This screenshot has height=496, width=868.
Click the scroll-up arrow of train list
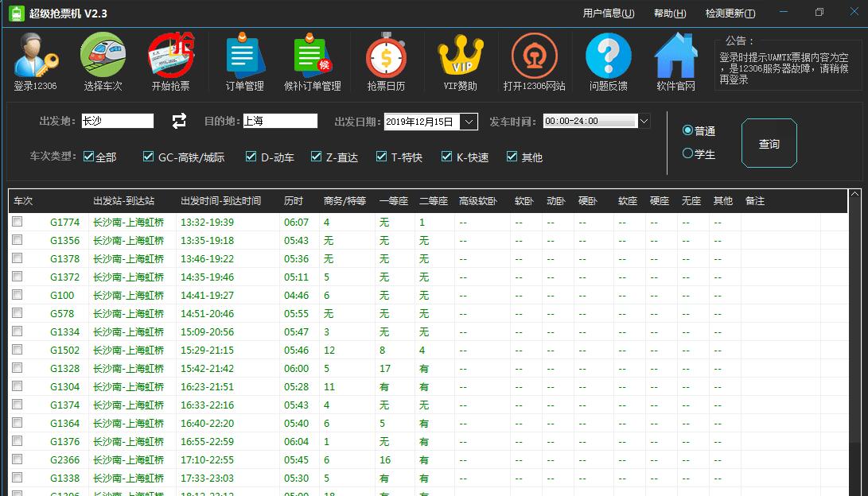point(854,194)
